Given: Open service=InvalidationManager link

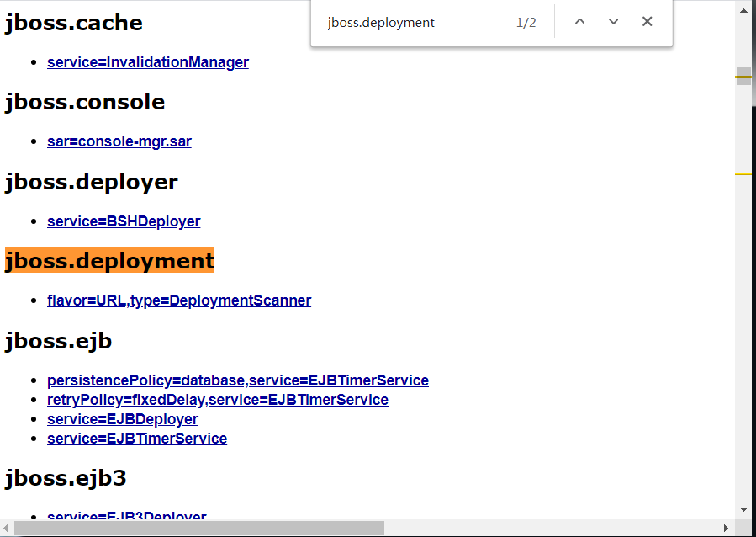Looking at the screenshot, I should 147,62.
